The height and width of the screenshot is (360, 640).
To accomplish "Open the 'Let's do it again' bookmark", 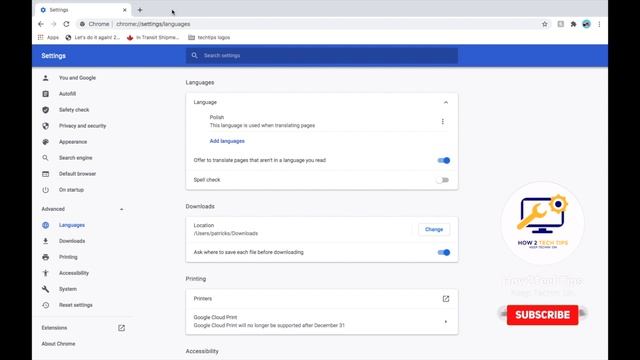I will tap(93, 37).
